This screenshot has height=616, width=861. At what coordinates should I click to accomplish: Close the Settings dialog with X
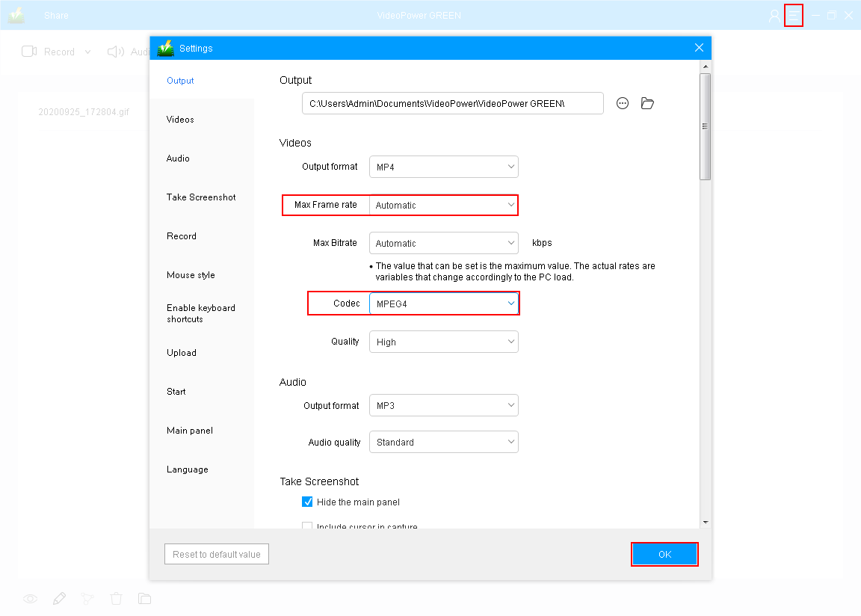(x=699, y=48)
